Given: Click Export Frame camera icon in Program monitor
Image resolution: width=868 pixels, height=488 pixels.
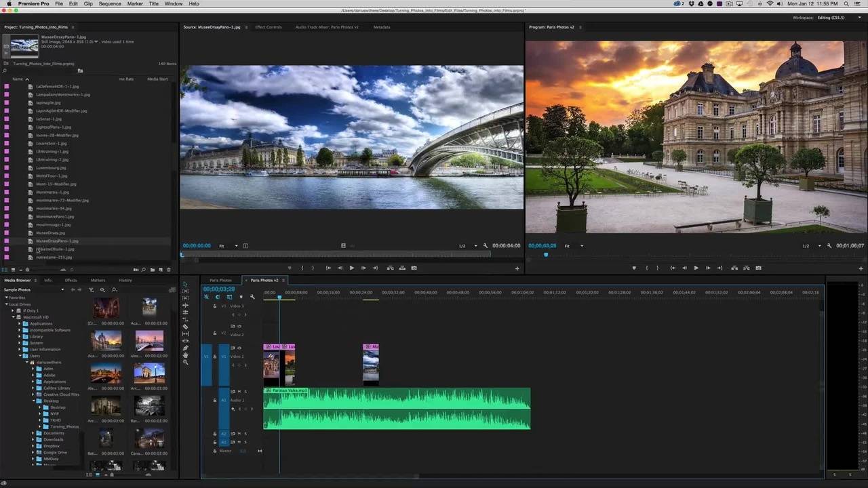Looking at the screenshot, I should (758, 268).
